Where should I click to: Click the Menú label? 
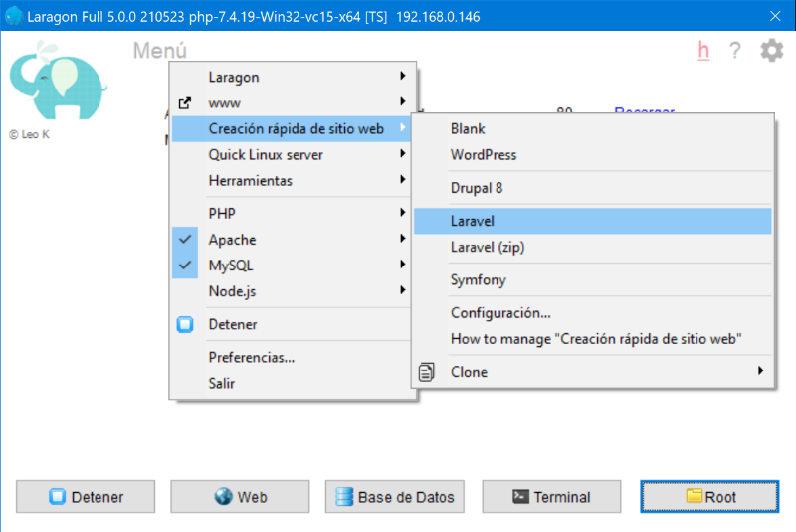[x=160, y=51]
